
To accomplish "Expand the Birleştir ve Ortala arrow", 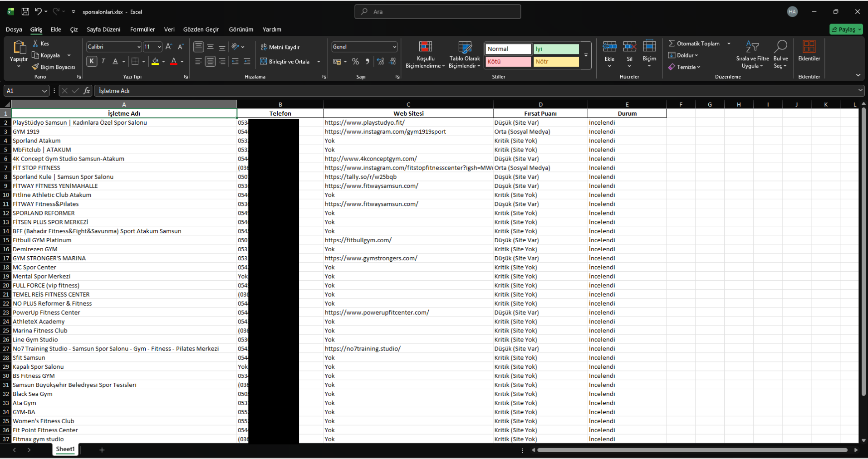I will point(319,61).
